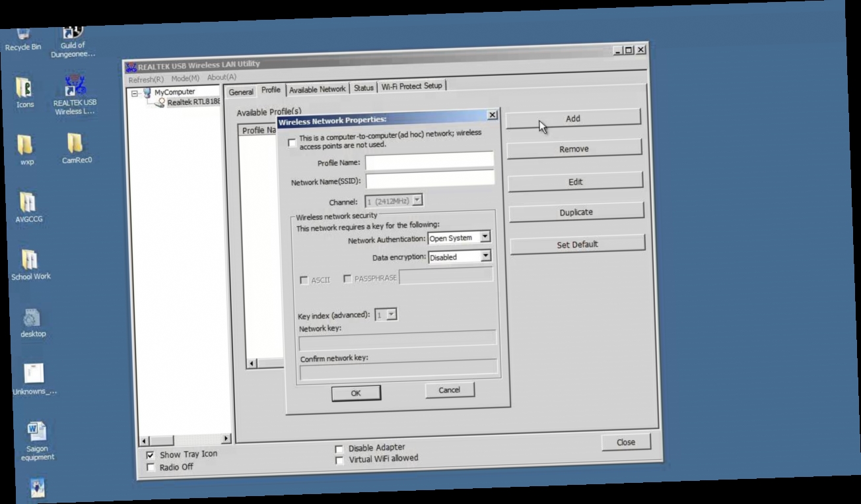Viewport: 861px width, 504px height.
Task: Switch to the General tab
Action: (241, 92)
